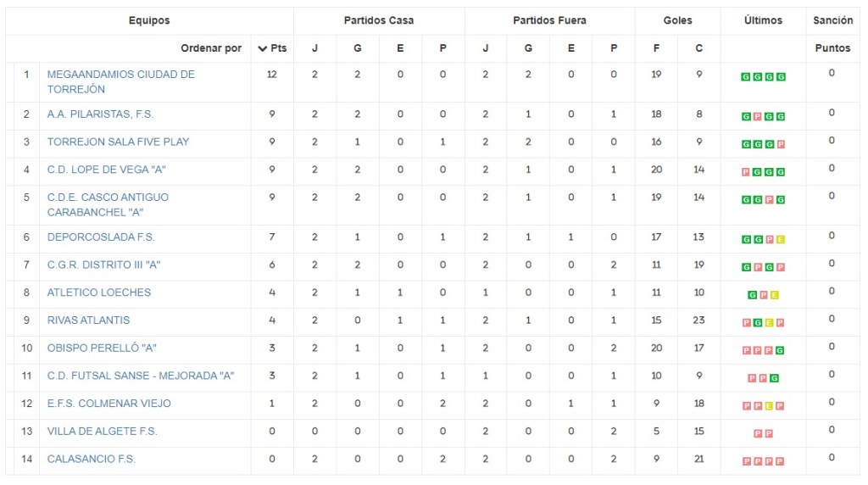Open CALASANCIO F.S. team link
The height and width of the screenshot is (485, 868).
click(x=91, y=460)
